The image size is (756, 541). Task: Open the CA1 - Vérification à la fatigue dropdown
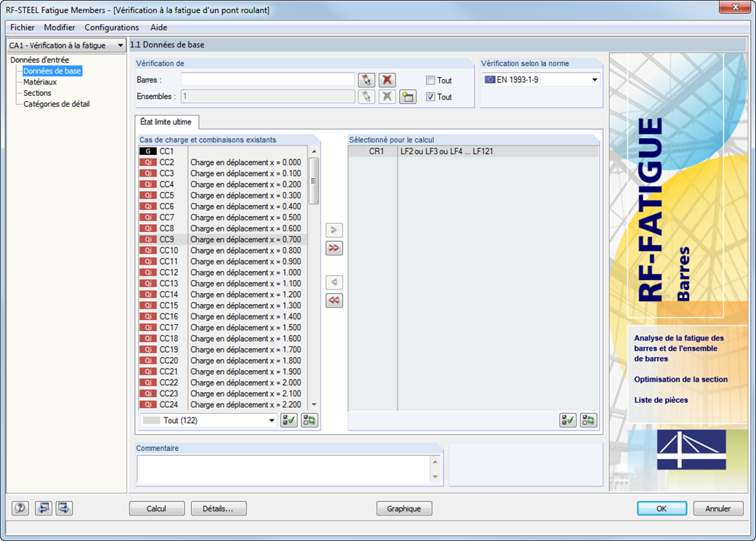point(67,45)
